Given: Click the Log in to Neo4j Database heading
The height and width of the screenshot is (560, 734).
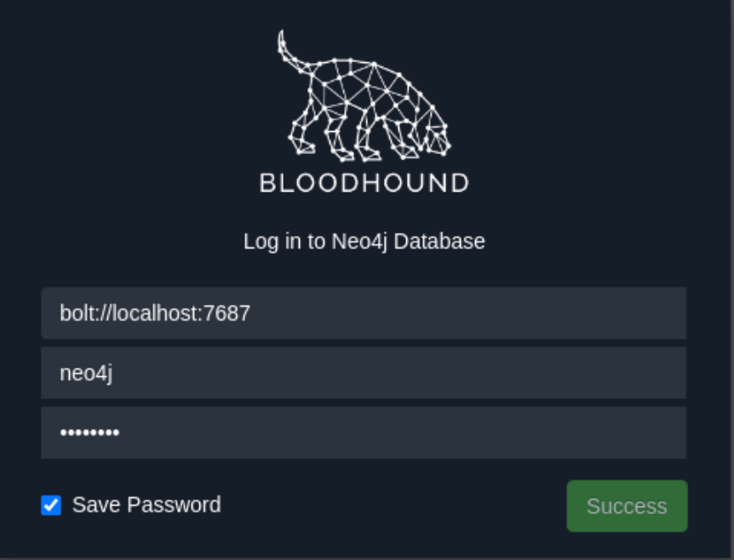Looking at the screenshot, I should (364, 241).
